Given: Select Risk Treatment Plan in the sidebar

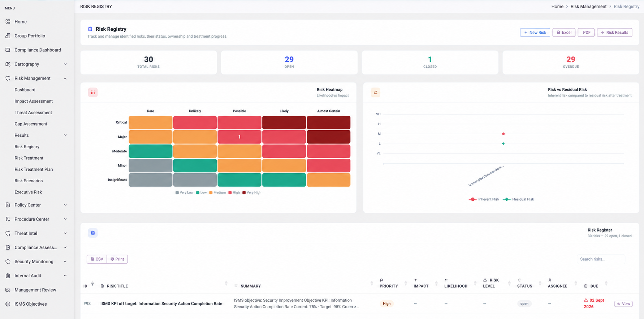Looking at the screenshot, I should coord(34,169).
